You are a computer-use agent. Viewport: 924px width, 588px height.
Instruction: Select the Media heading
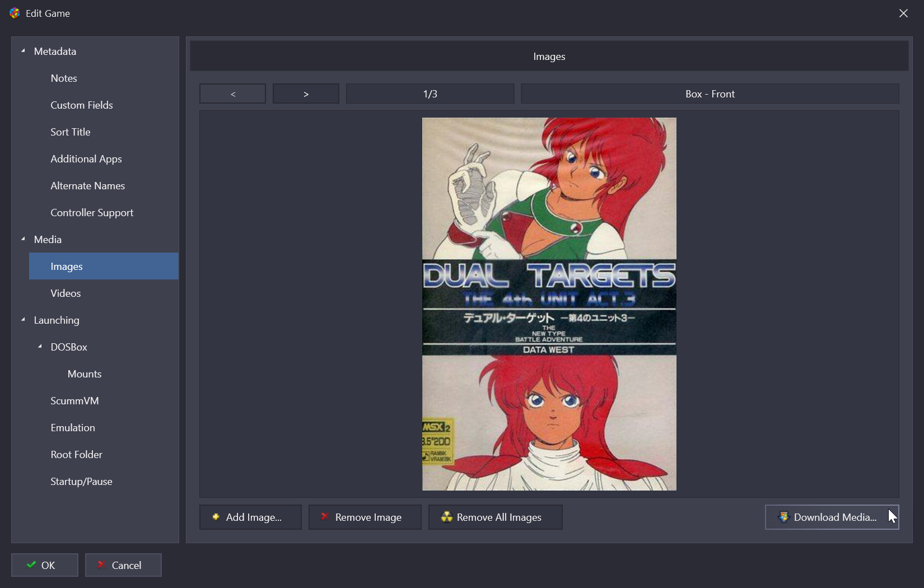pos(48,240)
